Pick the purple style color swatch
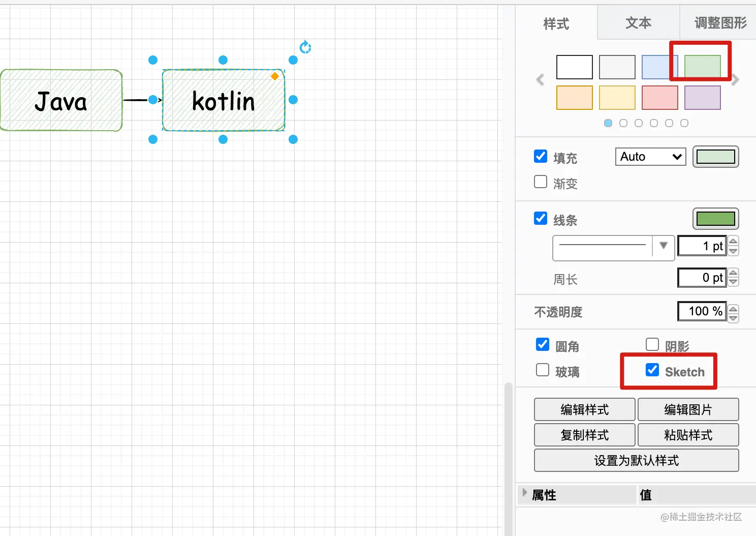This screenshot has height=536, width=756. (x=702, y=98)
